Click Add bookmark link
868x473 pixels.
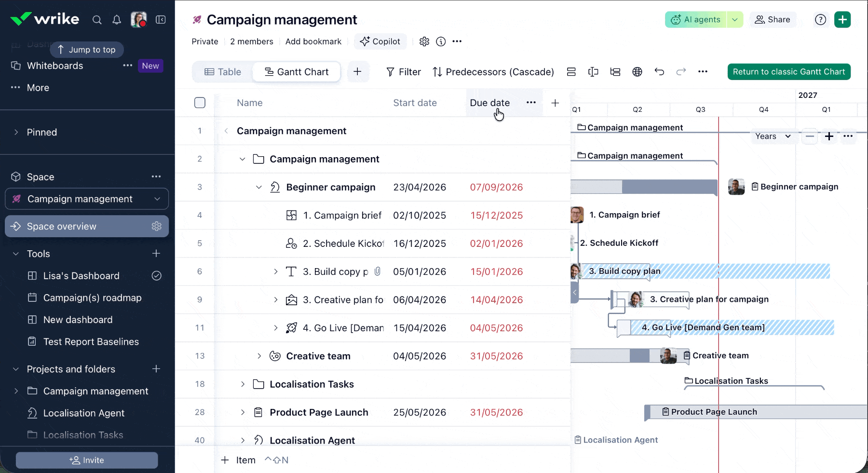(313, 41)
